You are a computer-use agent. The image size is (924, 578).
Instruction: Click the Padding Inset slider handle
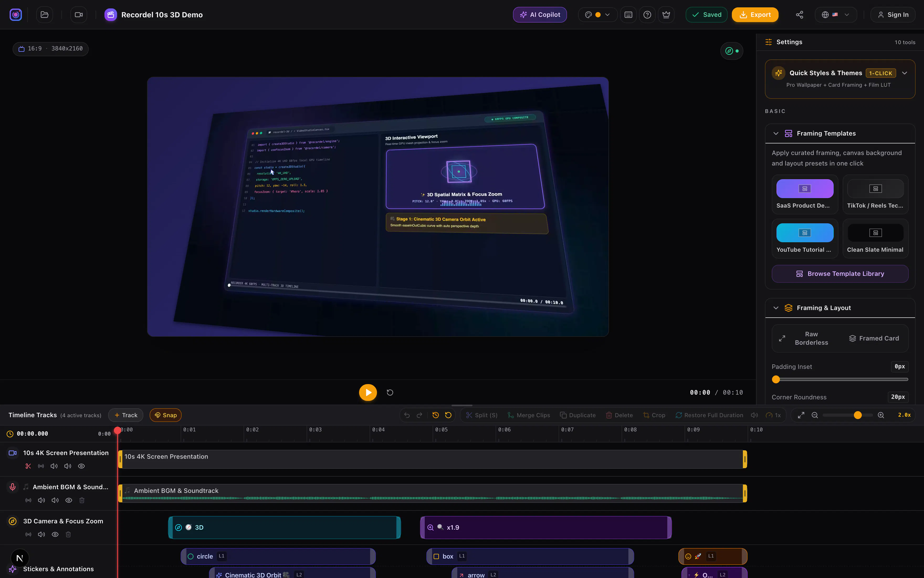[x=775, y=379]
